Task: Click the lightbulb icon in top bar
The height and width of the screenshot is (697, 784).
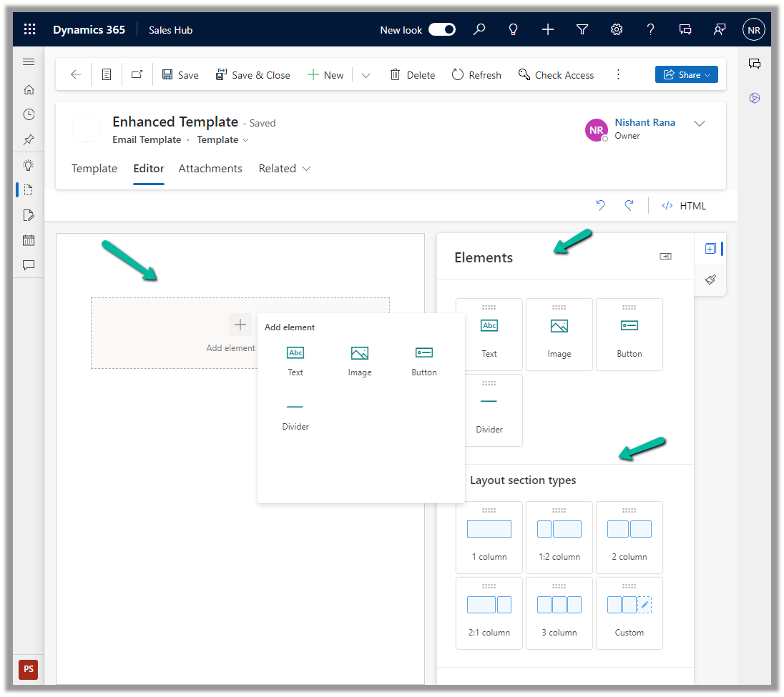Action: click(x=513, y=30)
